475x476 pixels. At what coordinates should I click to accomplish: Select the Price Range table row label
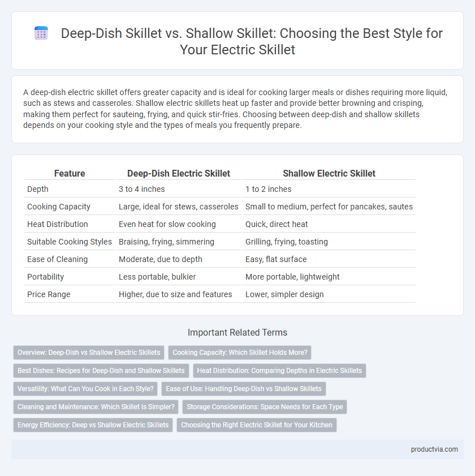coord(49,294)
